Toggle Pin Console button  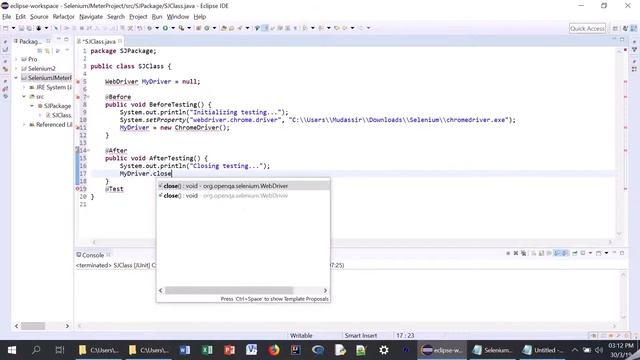click(575, 253)
